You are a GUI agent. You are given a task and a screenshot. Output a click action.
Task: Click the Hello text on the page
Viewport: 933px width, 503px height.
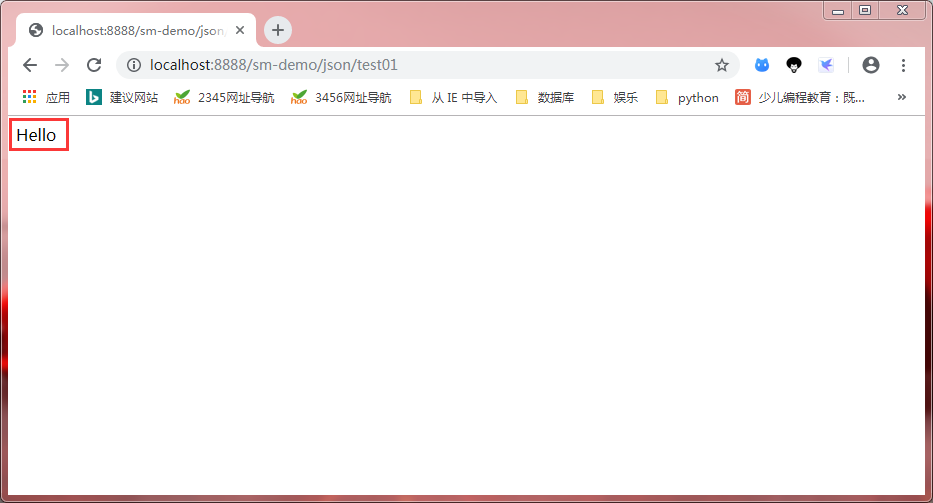point(36,135)
